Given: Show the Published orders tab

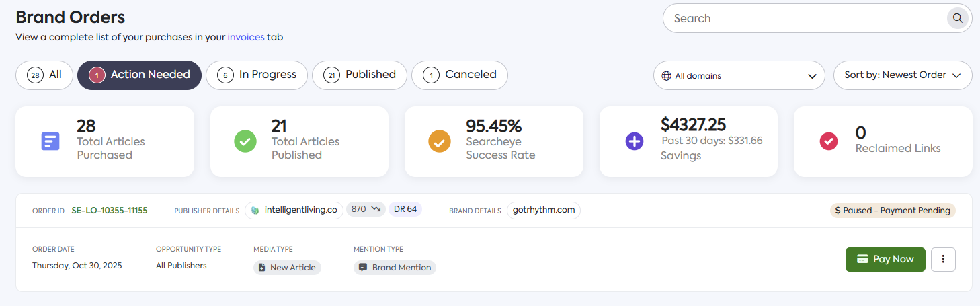Looking at the screenshot, I should (x=360, y=75).
